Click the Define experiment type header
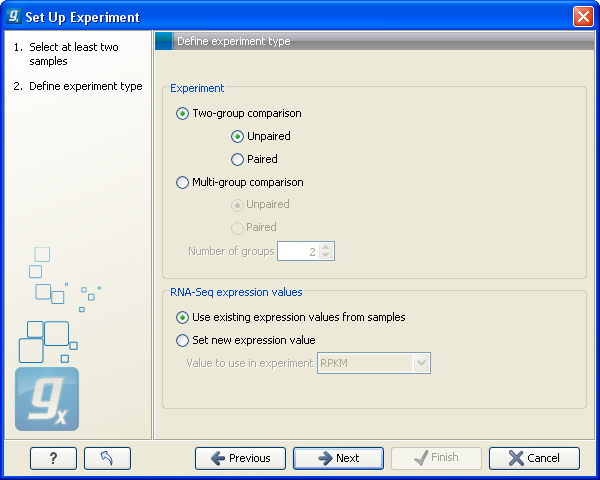The height and width of the screenshot is (480, 600). [234, 41]
